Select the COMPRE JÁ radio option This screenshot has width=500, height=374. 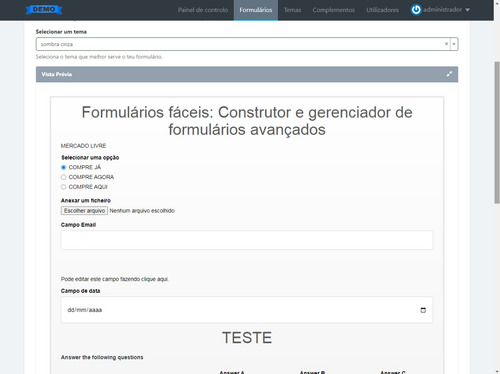[63, 167]
